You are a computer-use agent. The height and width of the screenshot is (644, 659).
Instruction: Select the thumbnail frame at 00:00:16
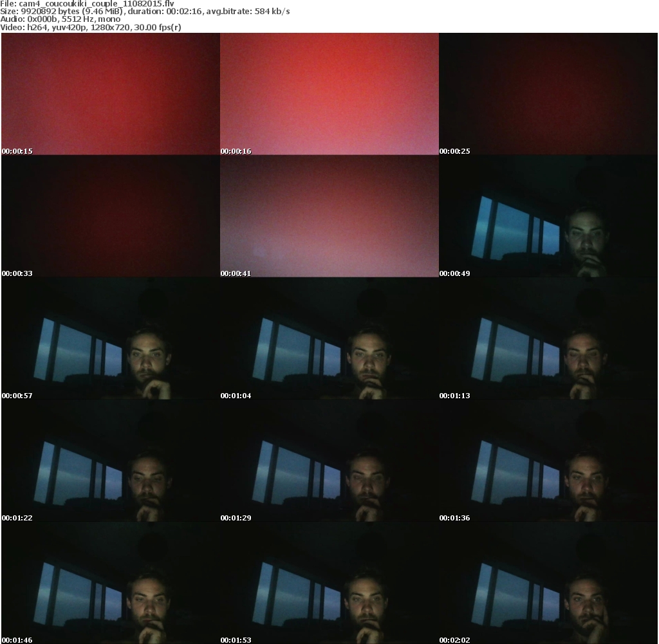click(329, 94)
